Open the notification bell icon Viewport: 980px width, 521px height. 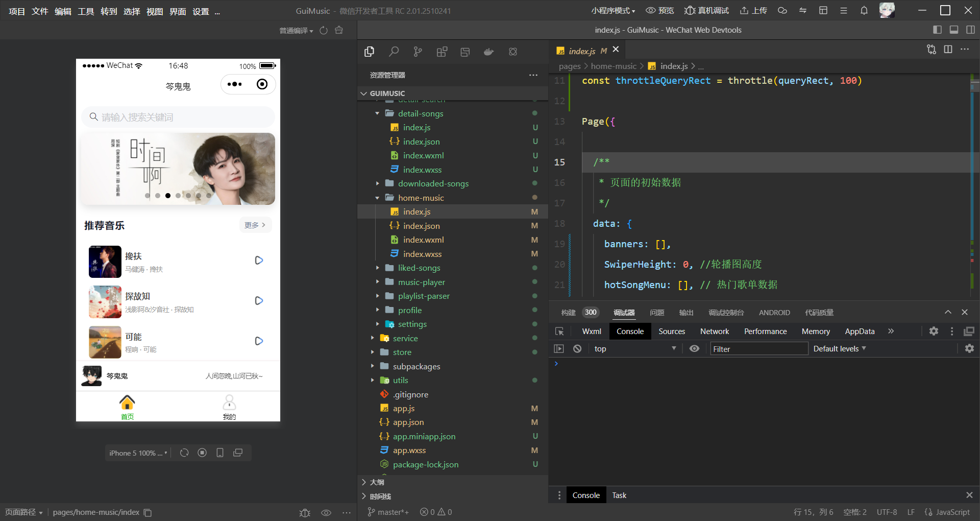click(x=864, y=11)
